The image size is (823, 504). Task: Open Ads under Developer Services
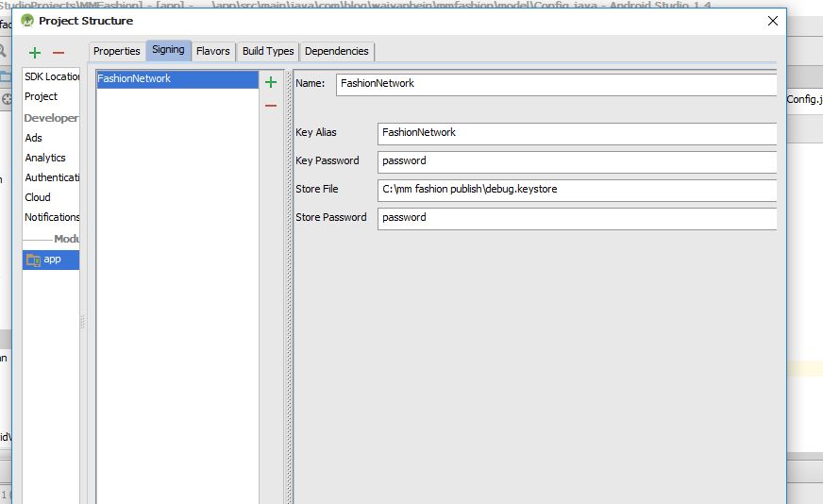click(x=51, y=138)
